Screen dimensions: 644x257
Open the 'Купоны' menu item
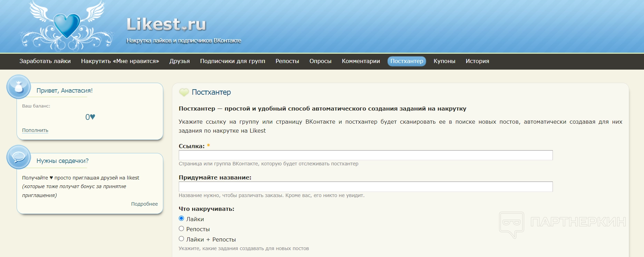click(444, 61)
